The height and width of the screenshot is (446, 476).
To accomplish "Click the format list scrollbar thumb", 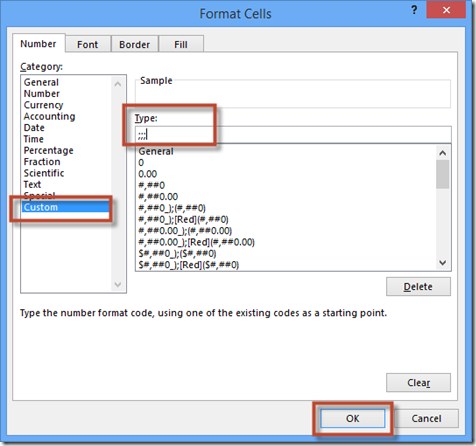I will point(442,174).
